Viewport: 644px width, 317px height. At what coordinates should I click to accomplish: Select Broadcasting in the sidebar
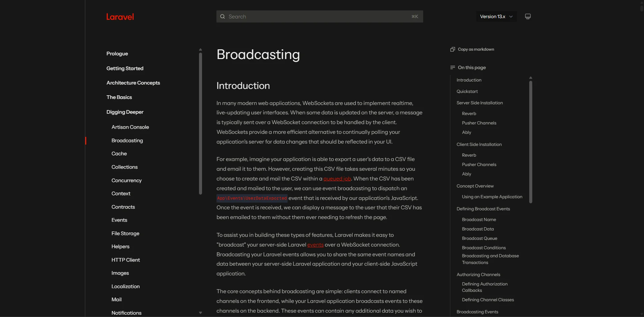[x=127, y=141]
